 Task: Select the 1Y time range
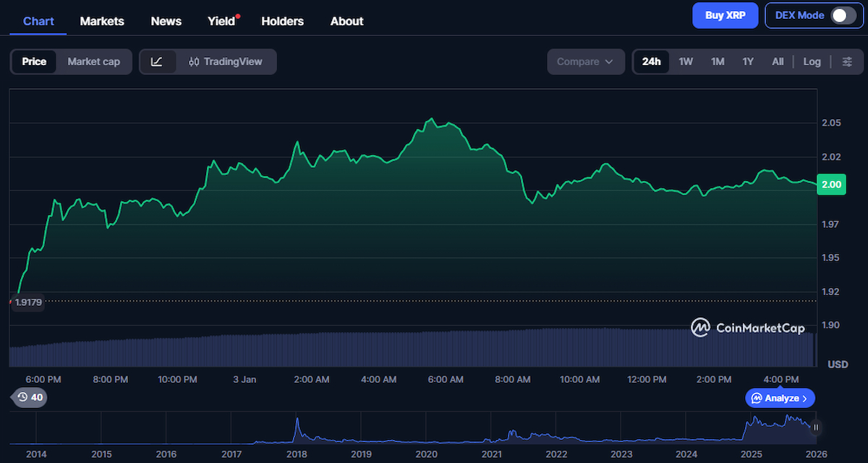point(748,61)
